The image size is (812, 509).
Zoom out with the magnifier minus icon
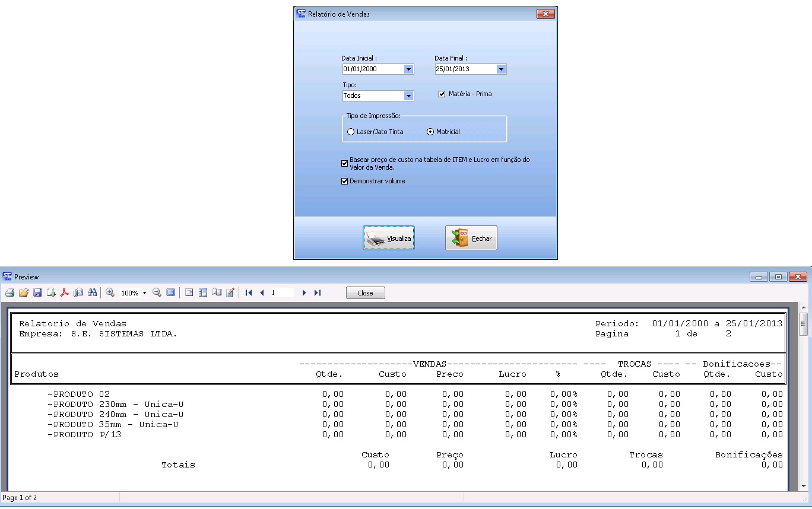click(x=157, y=293)
